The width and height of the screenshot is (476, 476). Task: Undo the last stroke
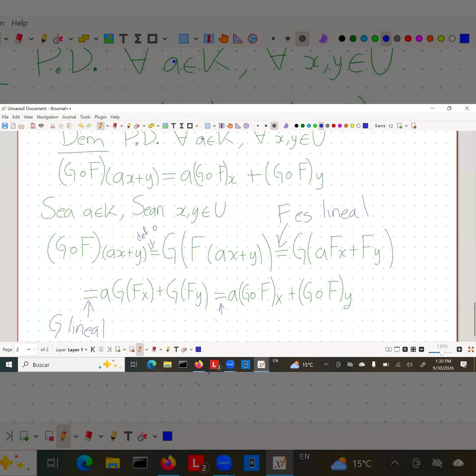pos(81,126)
